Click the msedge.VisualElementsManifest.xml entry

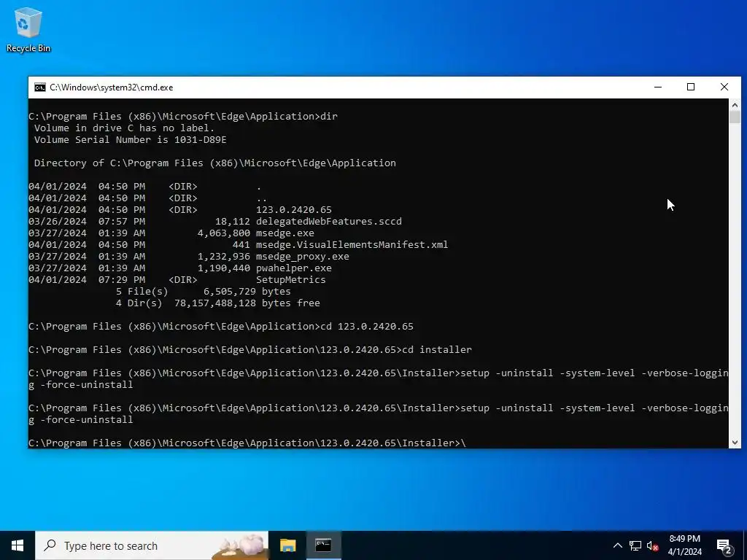[x=352, y=245]
